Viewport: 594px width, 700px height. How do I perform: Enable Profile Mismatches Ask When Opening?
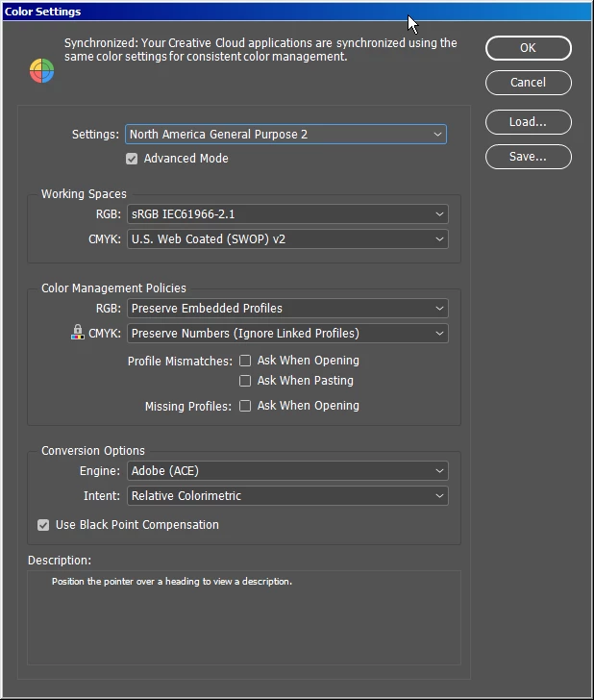point(245,361)
